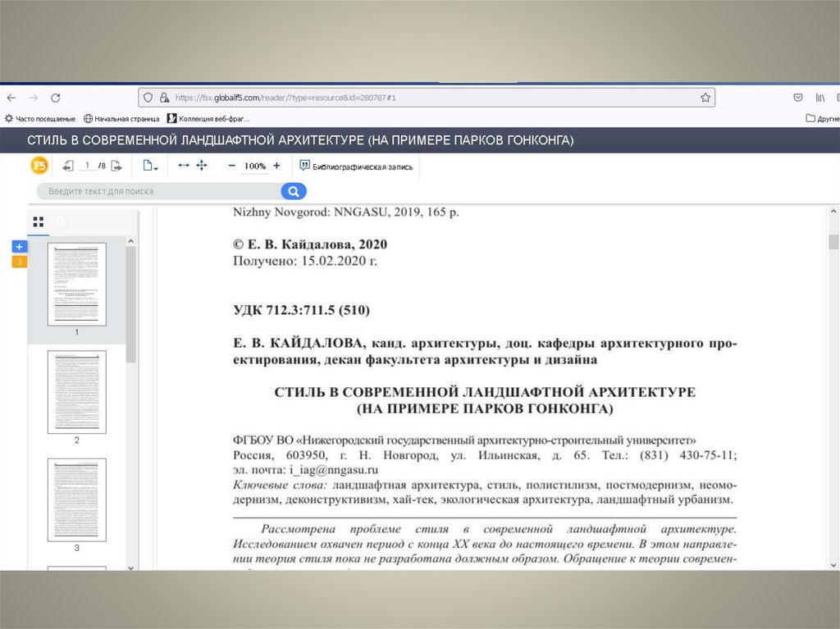840x629 pixels.
Task: Click the current page number field
Action: coord(86,166)
